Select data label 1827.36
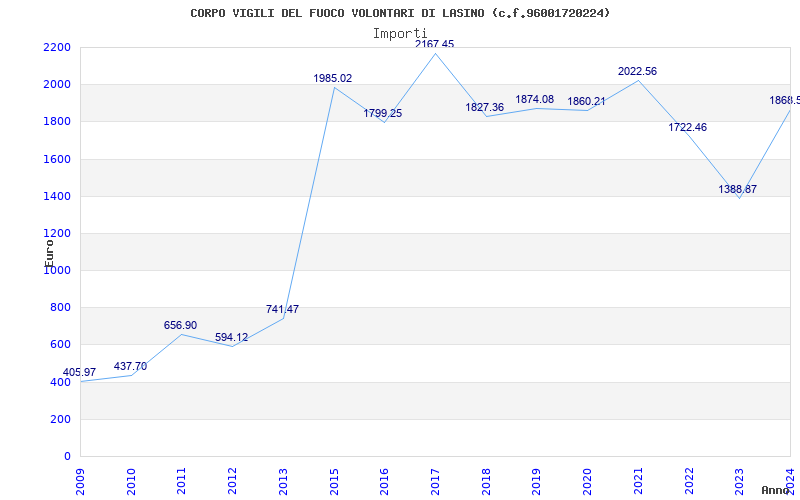The image size is (800, 500). pyautogui.click(x=484, y=108)
